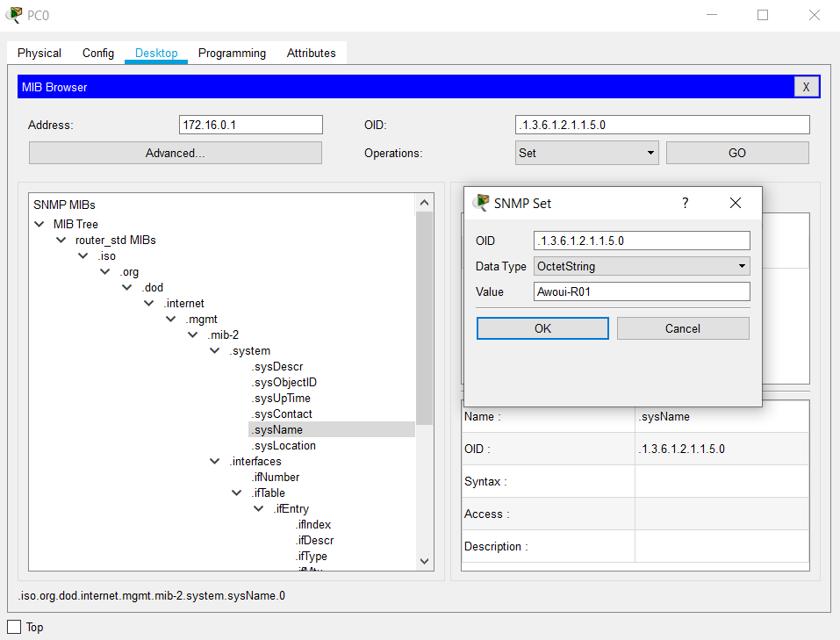This screenshot has height=640, width=840.
Task: Select the Desktop tab
Action: pyautogui.click(x=156, y=53)
